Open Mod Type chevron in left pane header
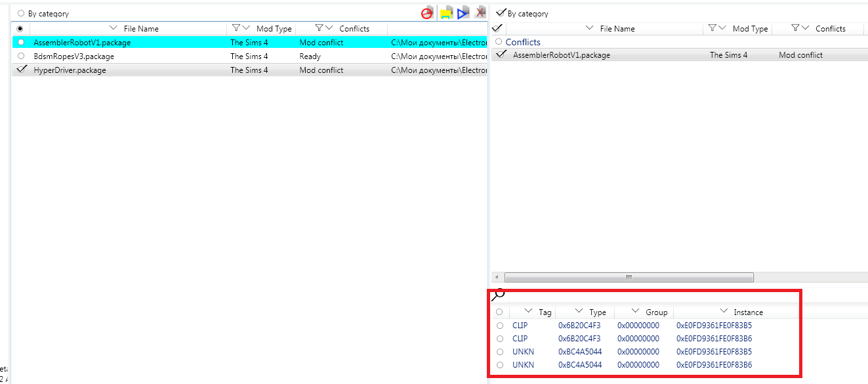868x384 pixels. 247,28
